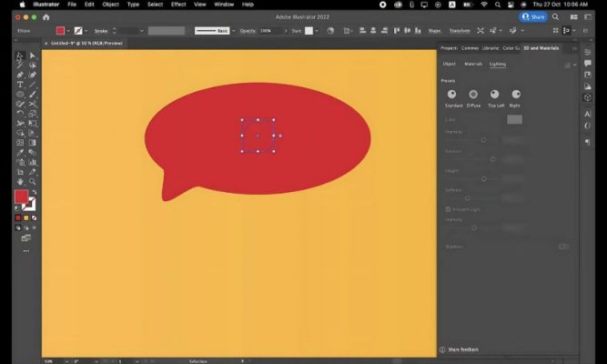Select the Type tool in toolbar
The height and width of the screenshot is (364, 607).
[20, 85]
